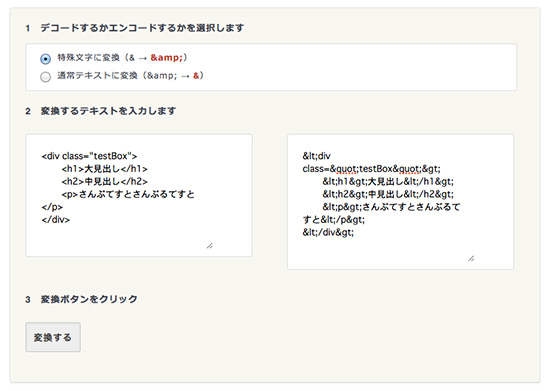Screen dimensions: 550x391
Task: Click the 通常テキストに変換 option label
Action: (x=130, y=75)
